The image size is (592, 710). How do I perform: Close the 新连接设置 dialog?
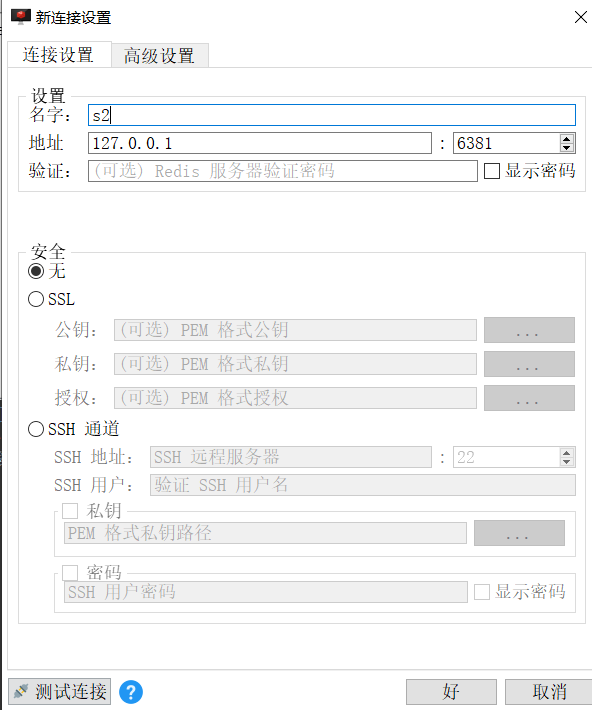click(580, 17)
